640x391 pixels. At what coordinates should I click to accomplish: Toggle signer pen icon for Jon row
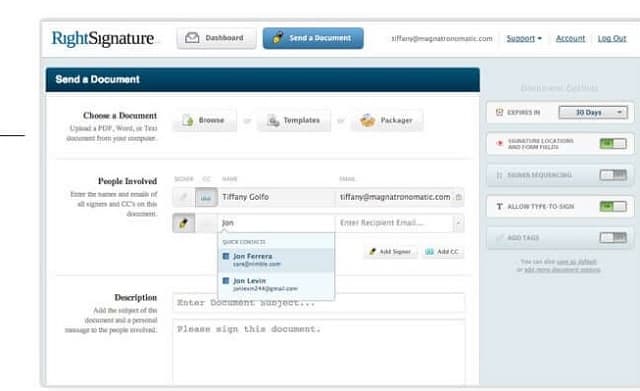pos(184,223)
